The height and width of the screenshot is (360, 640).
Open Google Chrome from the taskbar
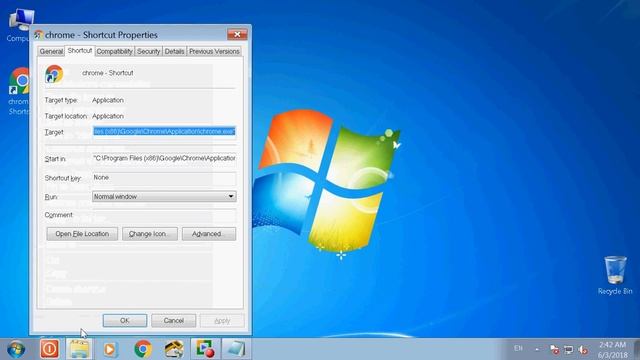click(x=143, y=349)
